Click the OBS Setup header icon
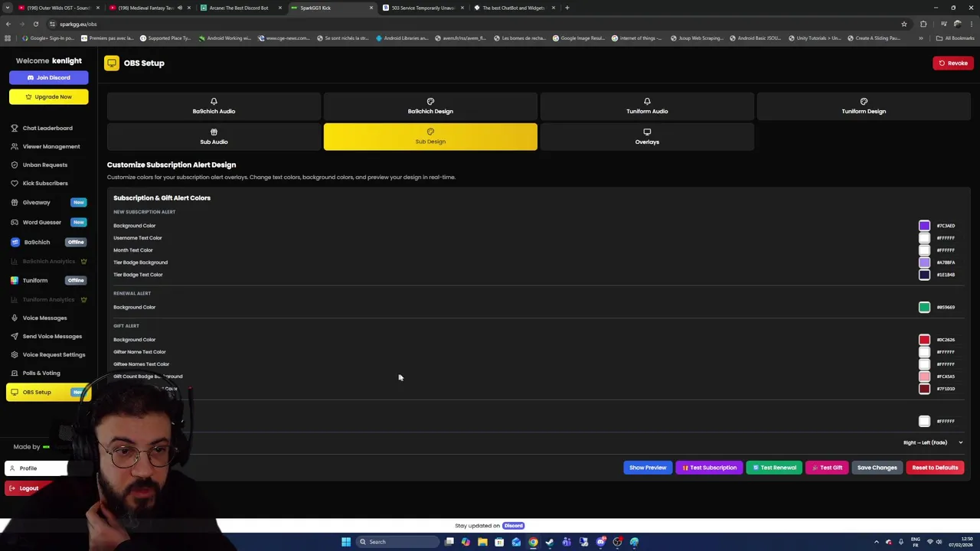The height and width of the screenshot is (551, 980). [x=112, y=64]
